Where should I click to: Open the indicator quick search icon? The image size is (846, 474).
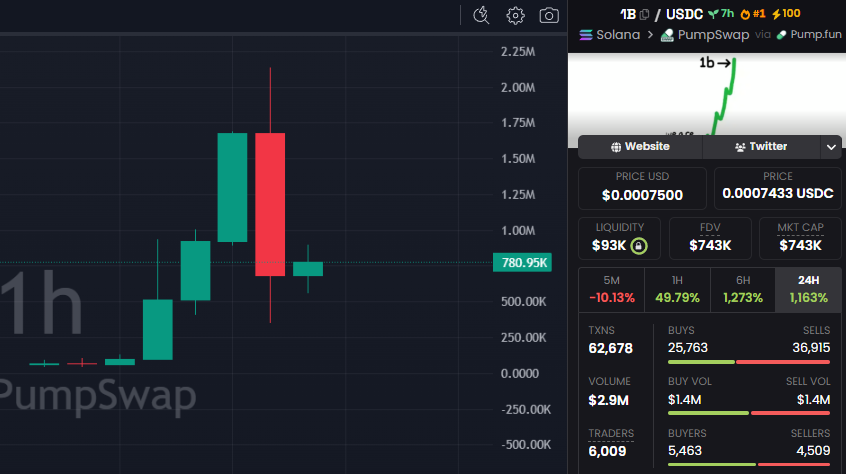point(481,16)
